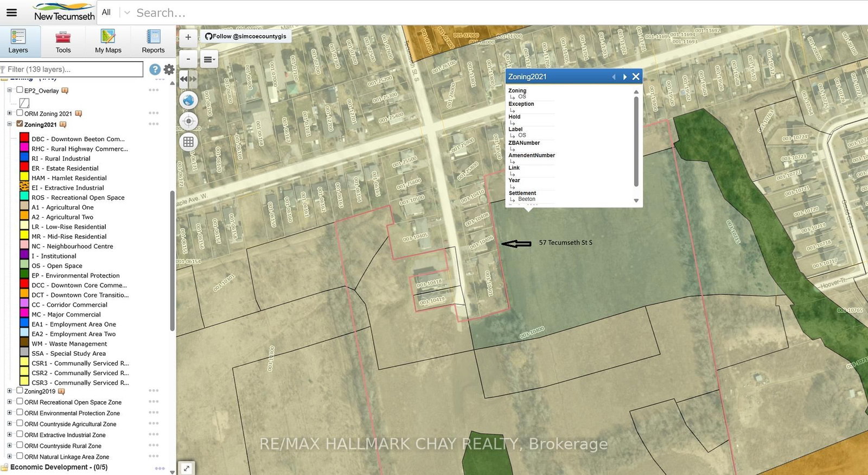
Task: Close the Zoning2021 popup
Action: [x=636, y=77]
